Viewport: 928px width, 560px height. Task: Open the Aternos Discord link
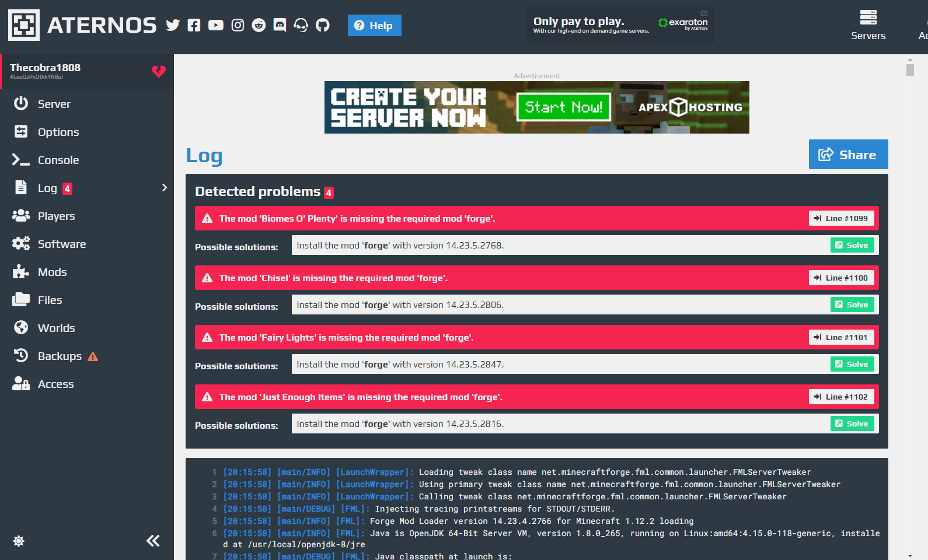280,25
